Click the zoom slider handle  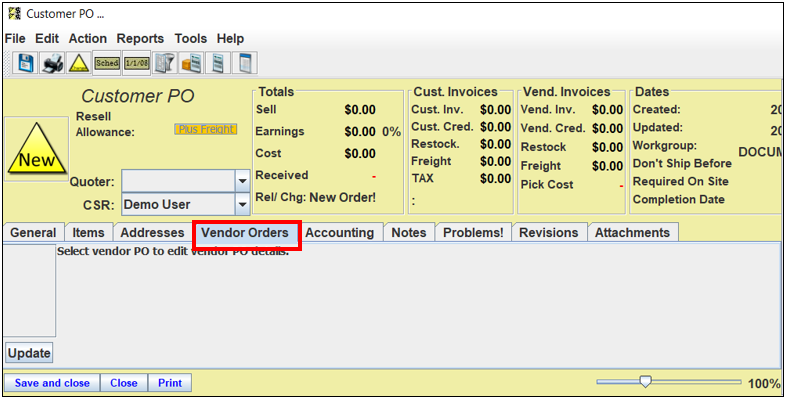645,382
